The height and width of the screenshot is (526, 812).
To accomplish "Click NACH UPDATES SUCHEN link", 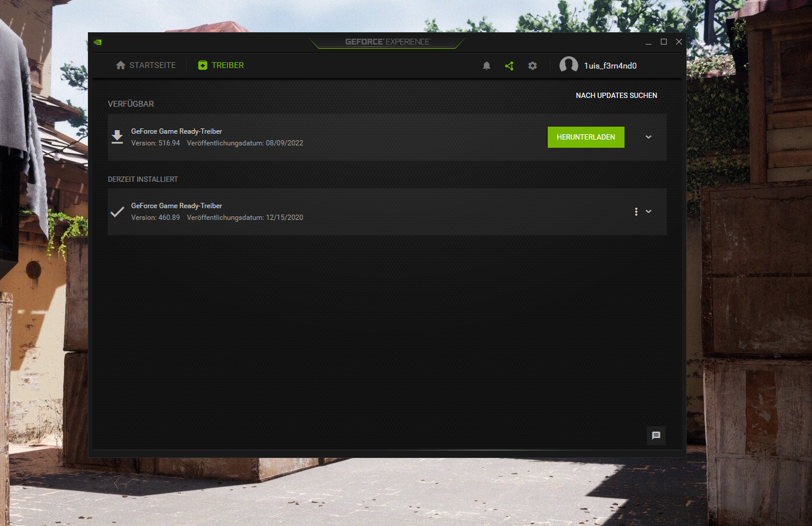I will 616,96.
